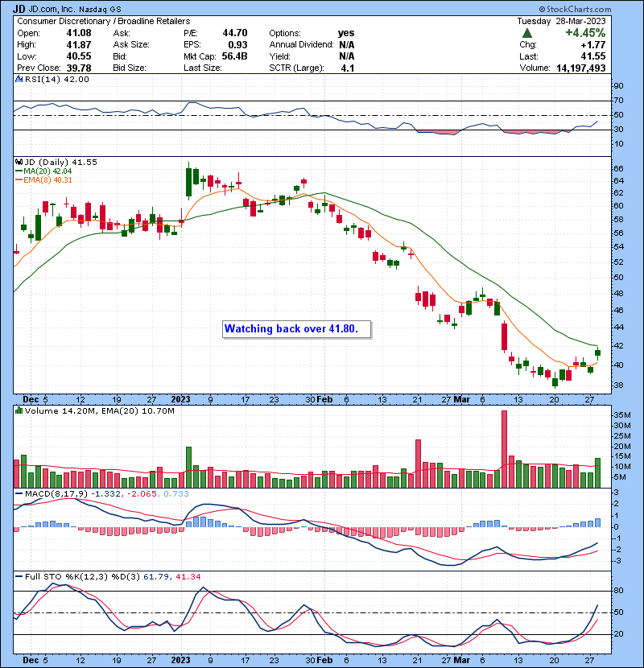Click the 'Yield:' label

click(x=279, y=56)
